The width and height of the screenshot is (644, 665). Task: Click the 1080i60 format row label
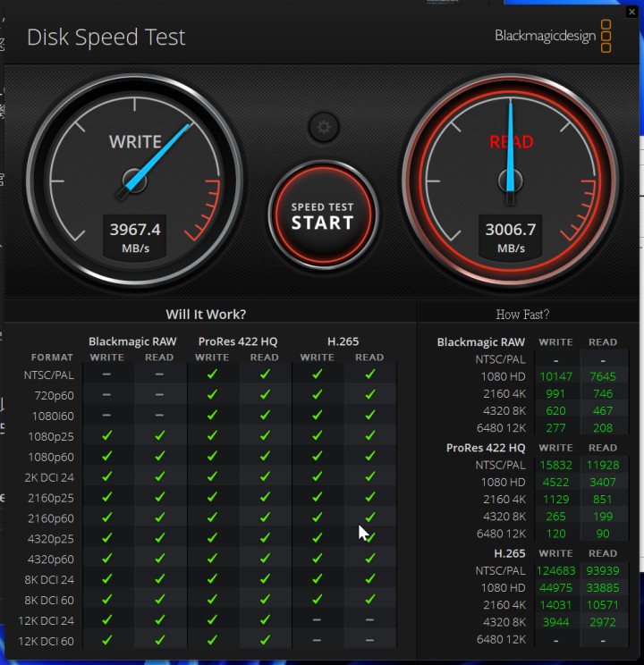point(53,416)
